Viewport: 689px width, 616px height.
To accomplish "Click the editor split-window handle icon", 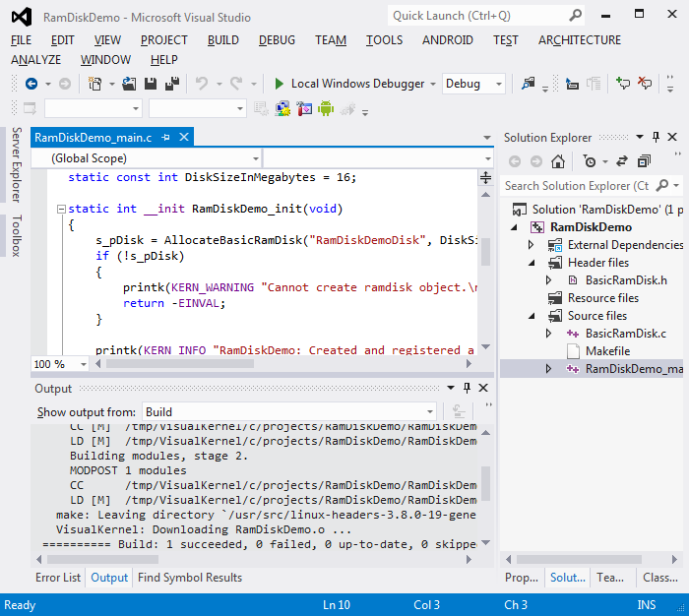I will coord(485,177).
